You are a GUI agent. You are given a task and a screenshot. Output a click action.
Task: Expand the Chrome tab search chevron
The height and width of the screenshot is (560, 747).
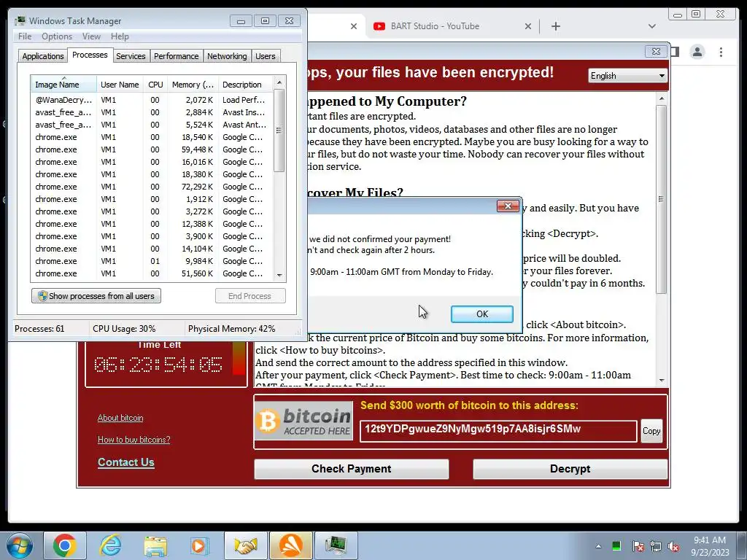pyautogui.click(x=651, y=26)
